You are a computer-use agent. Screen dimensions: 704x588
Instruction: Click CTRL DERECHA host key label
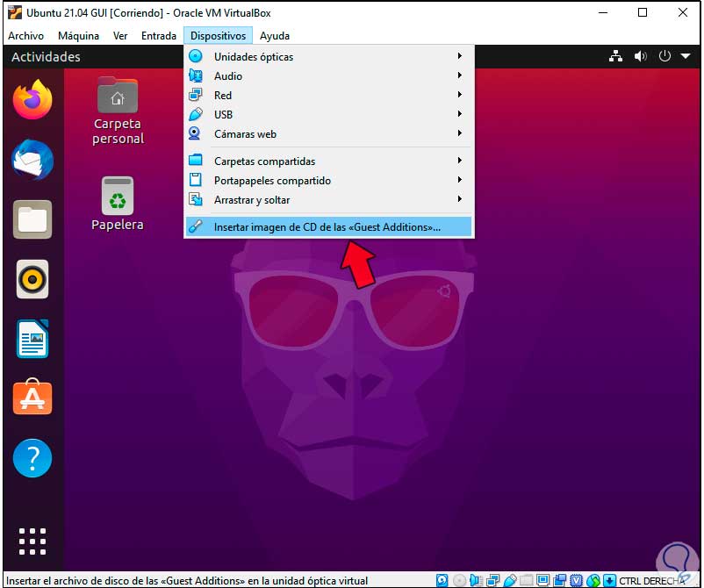(651, 581)
